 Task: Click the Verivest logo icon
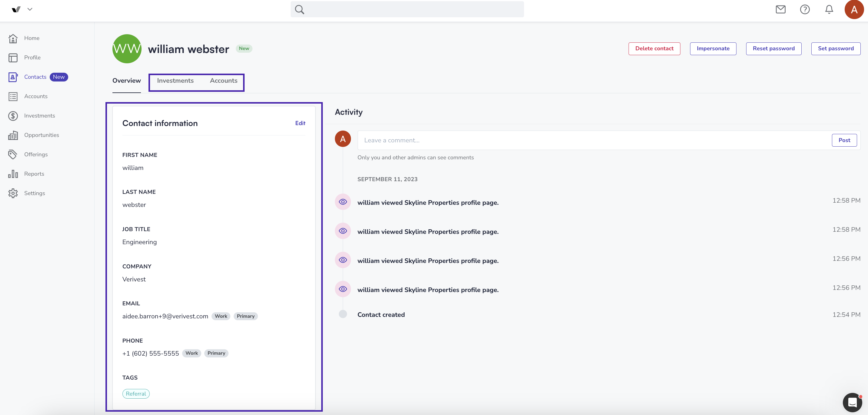click(16, 9)
